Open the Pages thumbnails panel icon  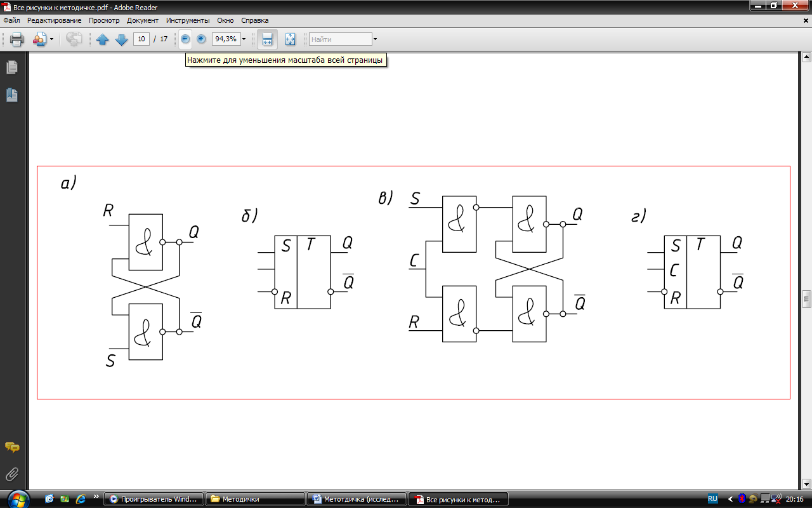(x=11, y=67)
